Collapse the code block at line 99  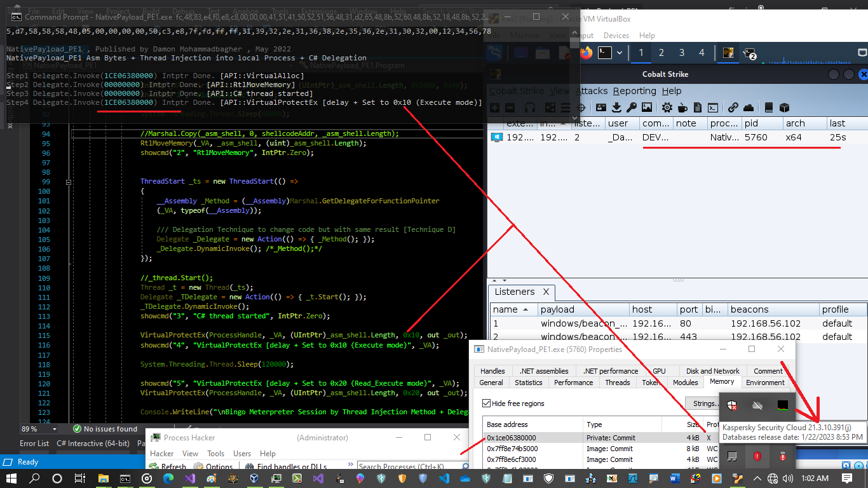click(x=69, y=182)
